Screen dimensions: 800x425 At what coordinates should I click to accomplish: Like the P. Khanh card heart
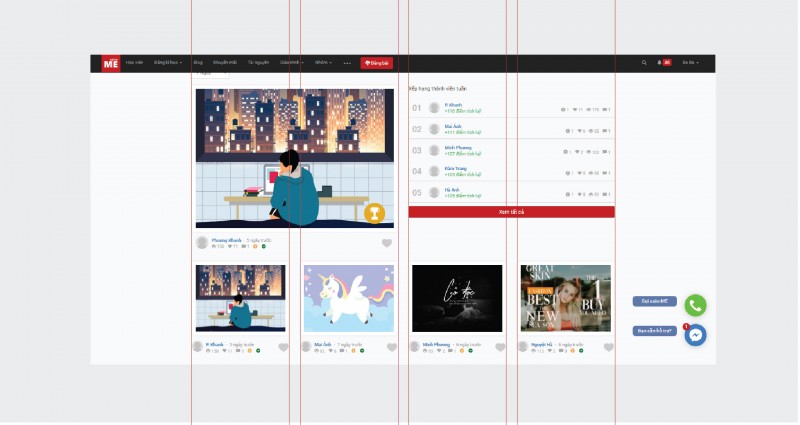283,347
